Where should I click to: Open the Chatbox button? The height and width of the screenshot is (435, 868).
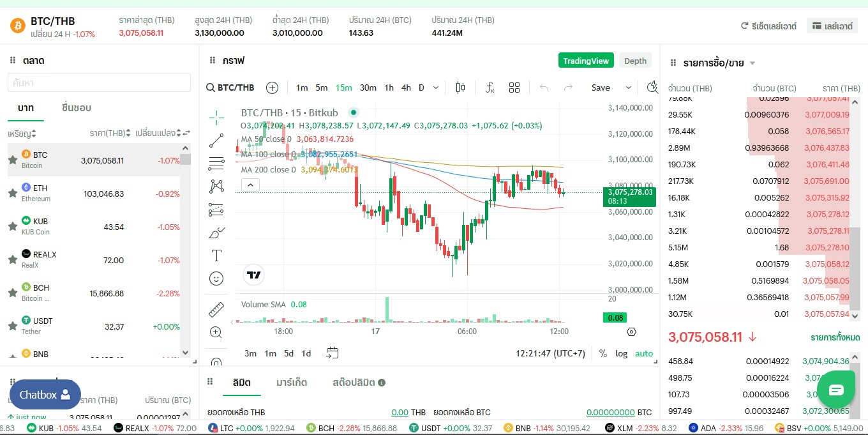(45, 395)
